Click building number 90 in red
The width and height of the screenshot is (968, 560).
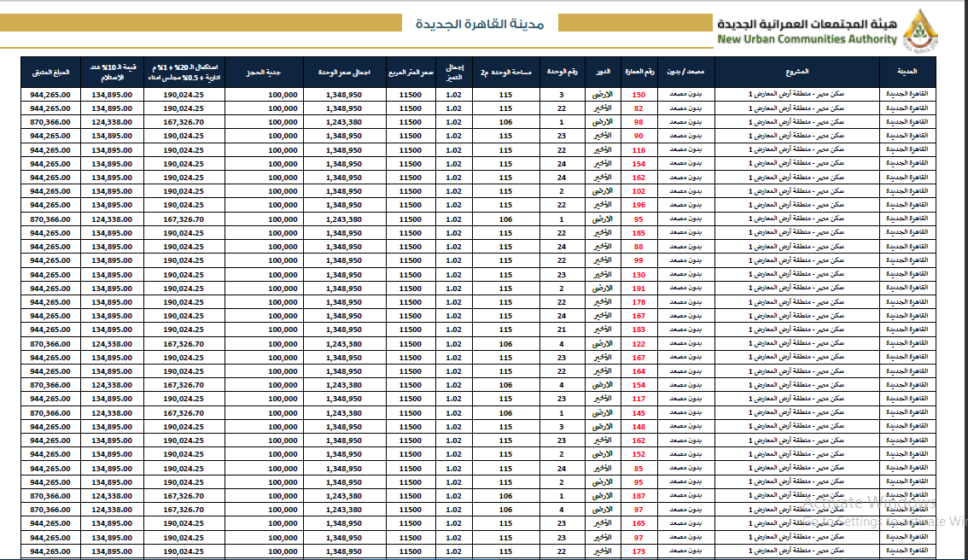tap(639, 136)
